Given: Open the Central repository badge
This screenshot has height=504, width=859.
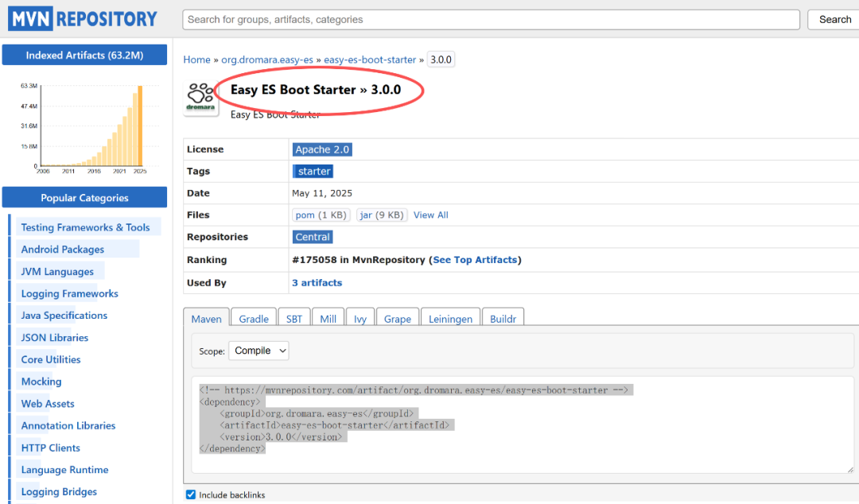Looking at the screenshot, I should pyautogui.click(x=313, y=237).
